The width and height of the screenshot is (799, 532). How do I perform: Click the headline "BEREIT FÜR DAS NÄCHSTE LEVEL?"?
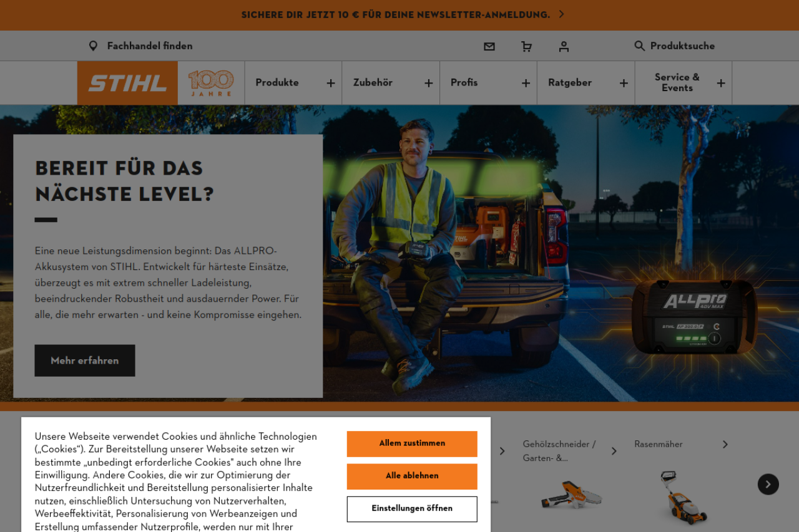pyautogui.click(x=125, y=181)
